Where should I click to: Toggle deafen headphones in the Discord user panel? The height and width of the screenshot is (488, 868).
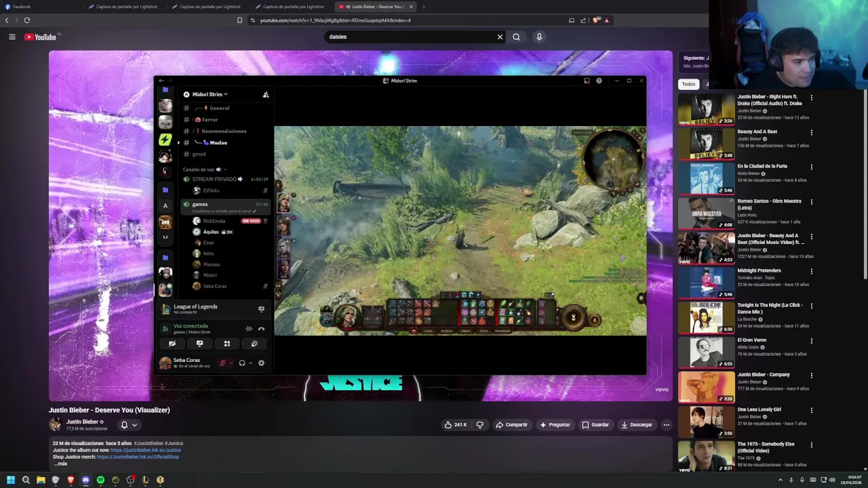tap(242, 363)
